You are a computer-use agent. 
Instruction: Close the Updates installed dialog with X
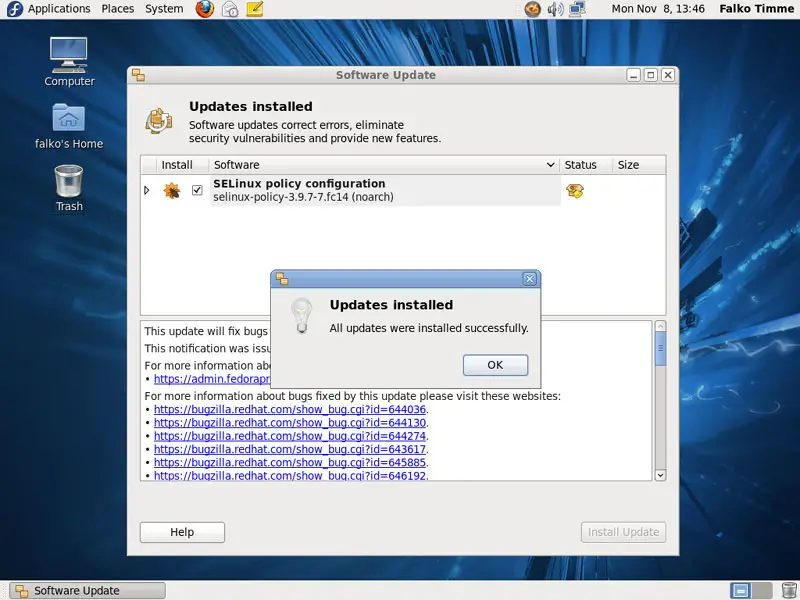tap(530, 279)
